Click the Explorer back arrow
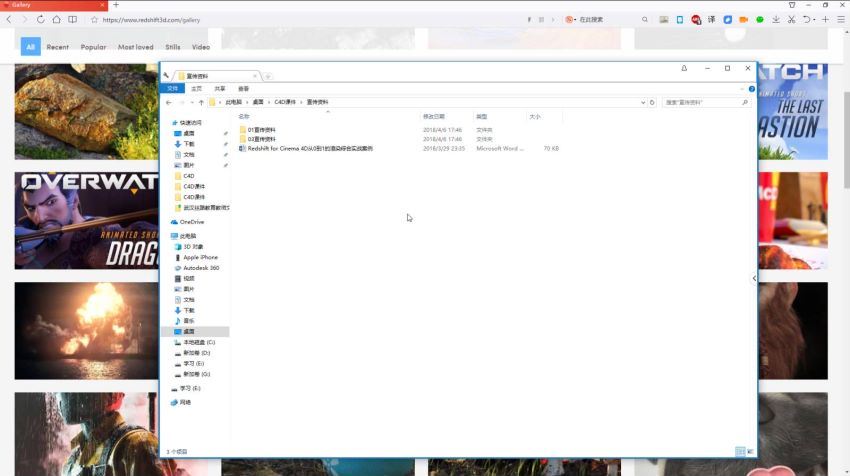The height and width of the screenshot is (476, 850). (169, 102)
